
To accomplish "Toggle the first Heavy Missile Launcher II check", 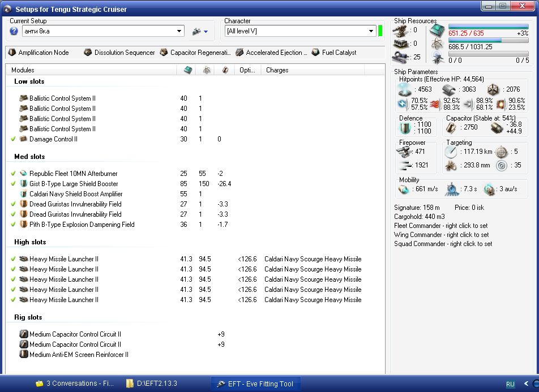I will coord(14,259).
